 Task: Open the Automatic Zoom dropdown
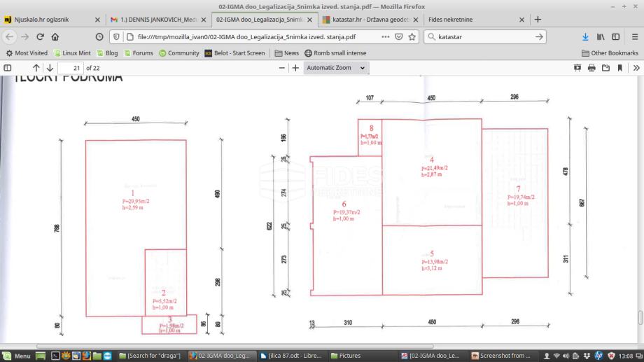(x=336, y=68)
